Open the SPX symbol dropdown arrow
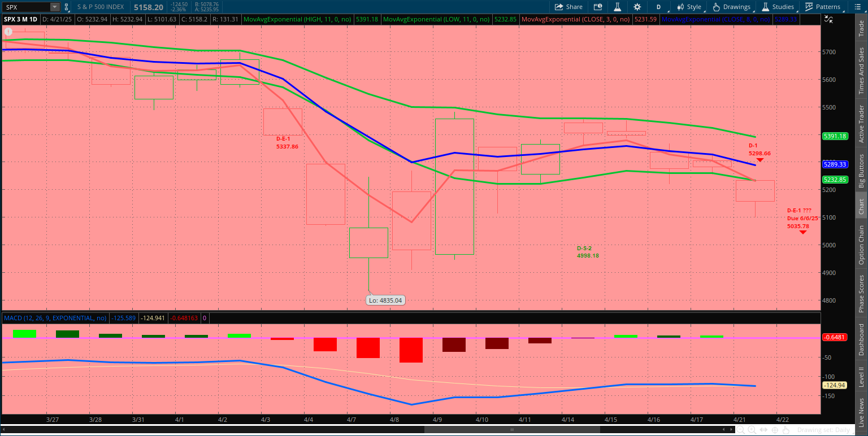 pos(54,7)
